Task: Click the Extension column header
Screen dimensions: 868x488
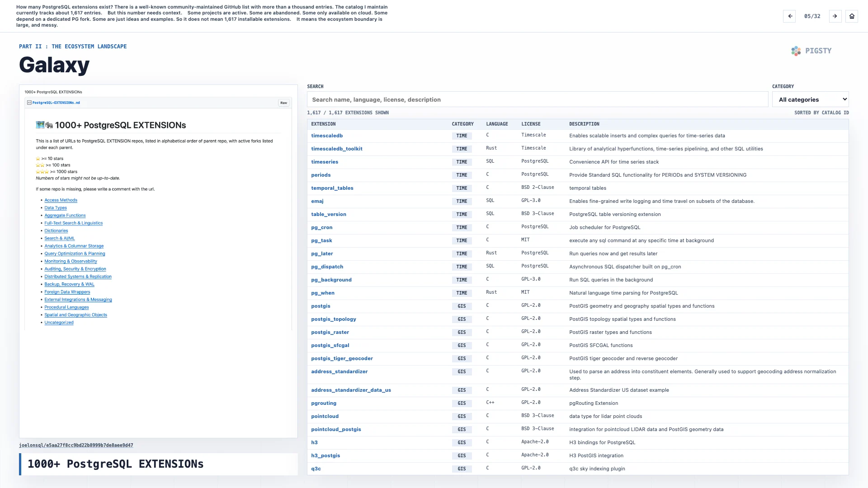Action: click(x=323, y=124)
